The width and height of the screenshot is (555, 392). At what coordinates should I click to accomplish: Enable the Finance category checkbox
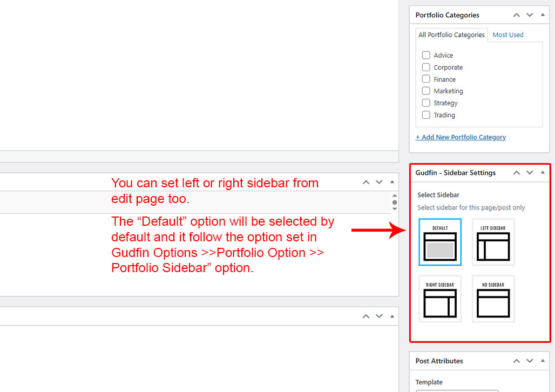(426, 79)
